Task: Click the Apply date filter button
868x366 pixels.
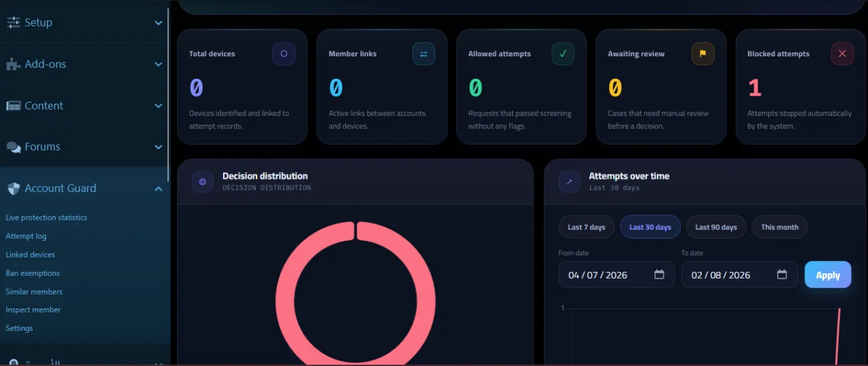Action: point(828,274)
